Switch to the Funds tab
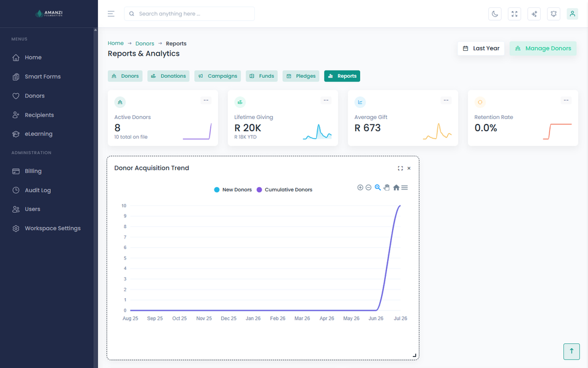This screenshot has width=588, height=368. coord(262,76)
